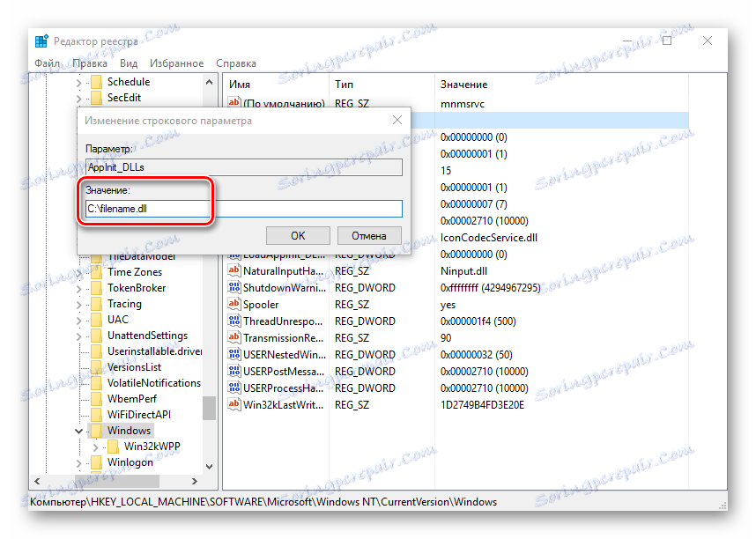Viewport: 756px width, 539px height.
Task: Expand the Win32kWPP tree node
Action: coord(95,447)
